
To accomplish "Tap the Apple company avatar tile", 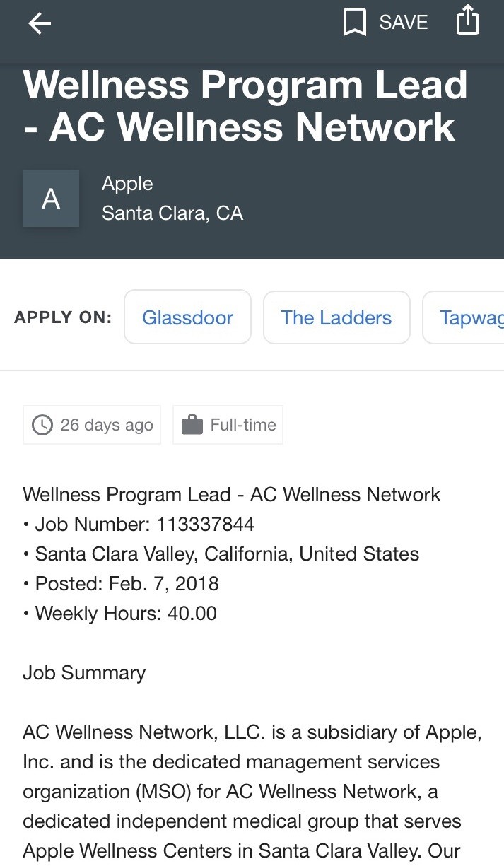I will tap(51, 199).
